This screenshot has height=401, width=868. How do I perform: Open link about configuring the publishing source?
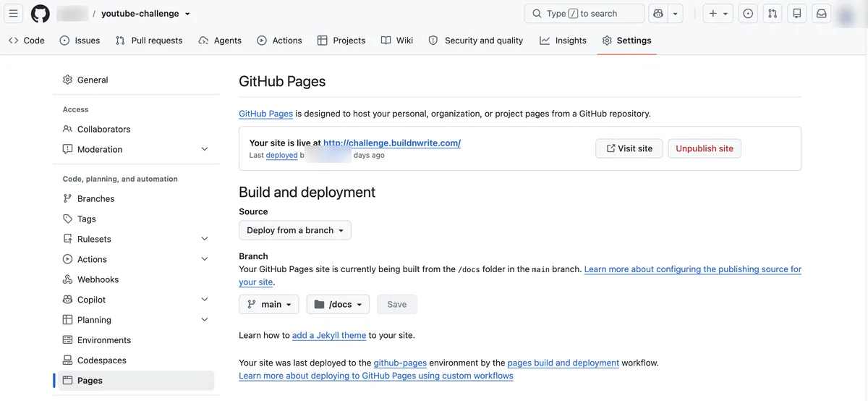tap(692, 269)
